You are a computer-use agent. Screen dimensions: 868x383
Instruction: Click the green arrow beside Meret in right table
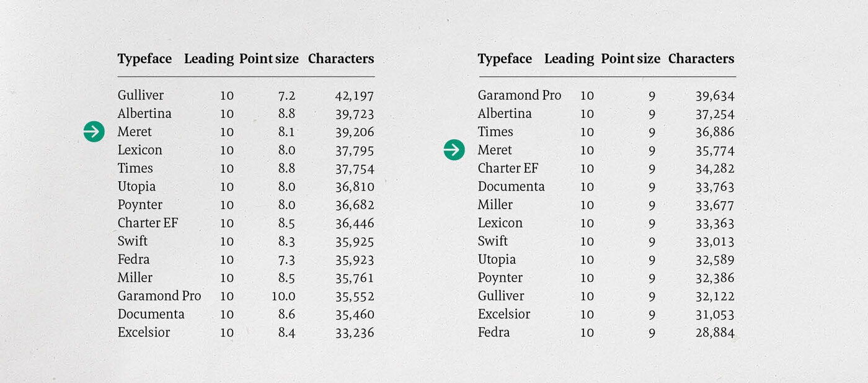(454, 150)
